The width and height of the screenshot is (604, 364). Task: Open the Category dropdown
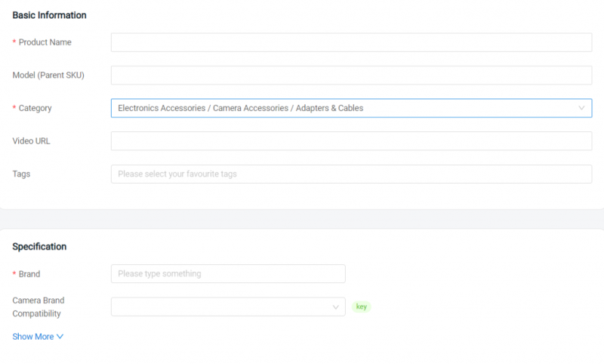(351, 108)
